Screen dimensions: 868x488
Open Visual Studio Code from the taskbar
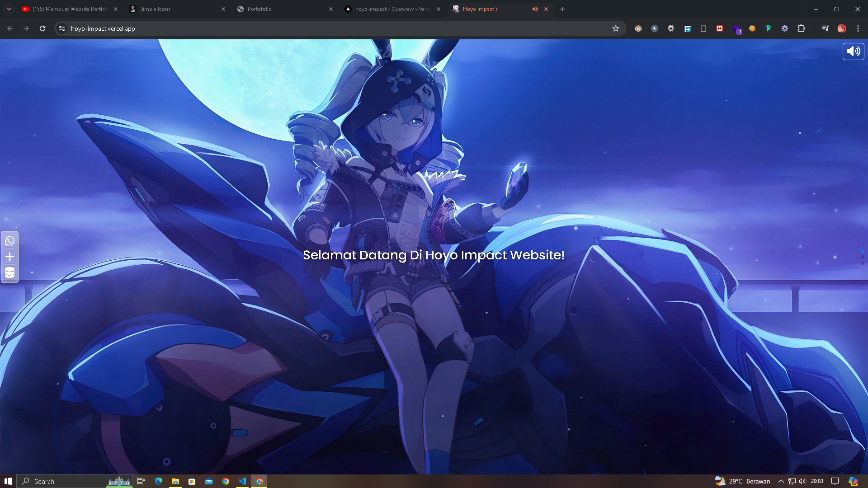coord(242,481)
